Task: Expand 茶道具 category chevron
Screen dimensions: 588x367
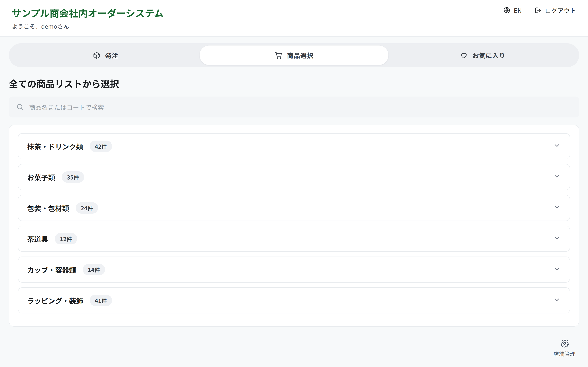Action: pyautogui.click(x=557, y=238)
